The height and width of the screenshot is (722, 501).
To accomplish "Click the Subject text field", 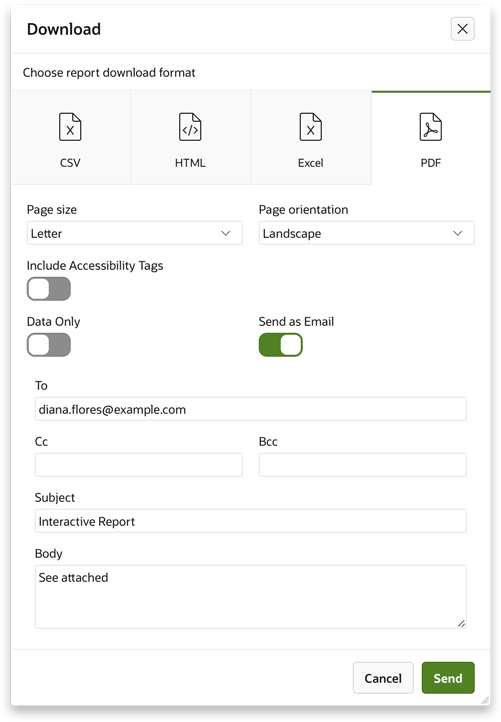I will tap(250, 521).
